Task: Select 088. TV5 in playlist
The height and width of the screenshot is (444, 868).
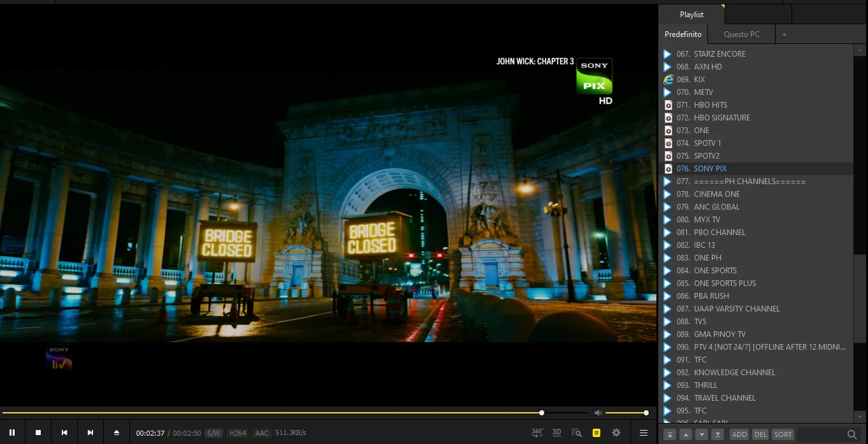Action: 756,322
